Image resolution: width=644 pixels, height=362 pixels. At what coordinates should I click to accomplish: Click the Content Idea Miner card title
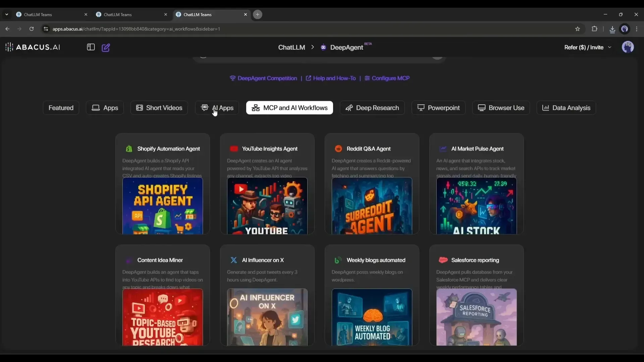(160, 260)
